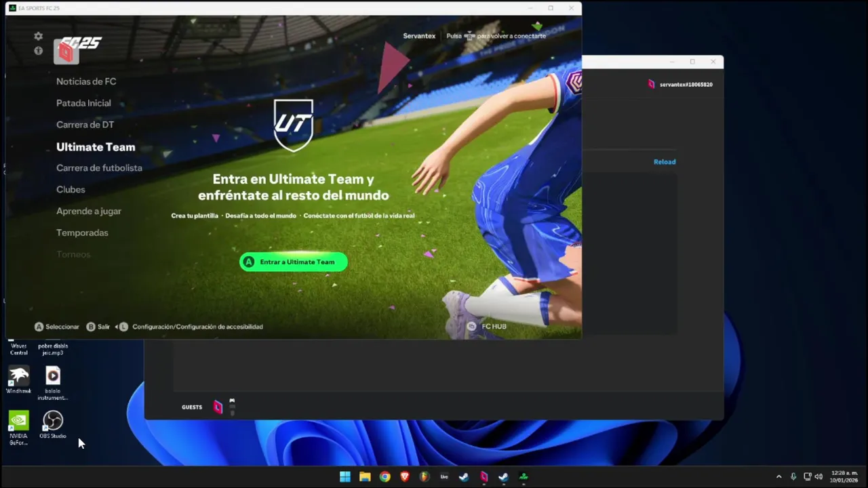Open FL Studio fruit icon in taskbar
Viewport: 868px width, 488px height.
tap(425, 476)
